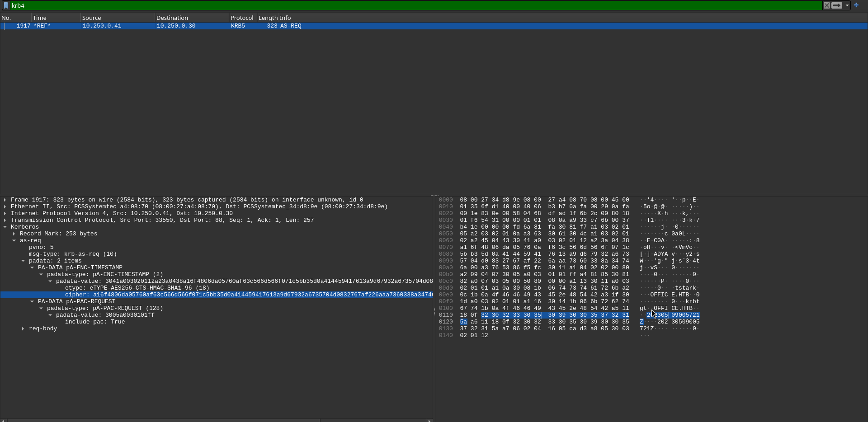Expand the Frame 1917 tree node
Image resolution: width=868 pixels, height=422 pixels.
[5, 200]
